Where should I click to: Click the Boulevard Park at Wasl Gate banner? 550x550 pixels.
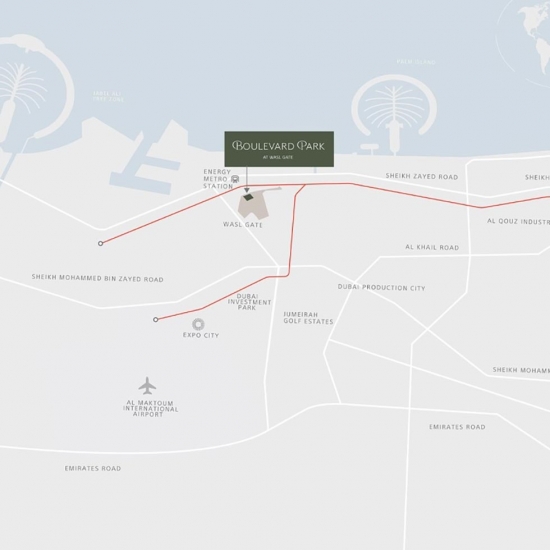point(279,149)
